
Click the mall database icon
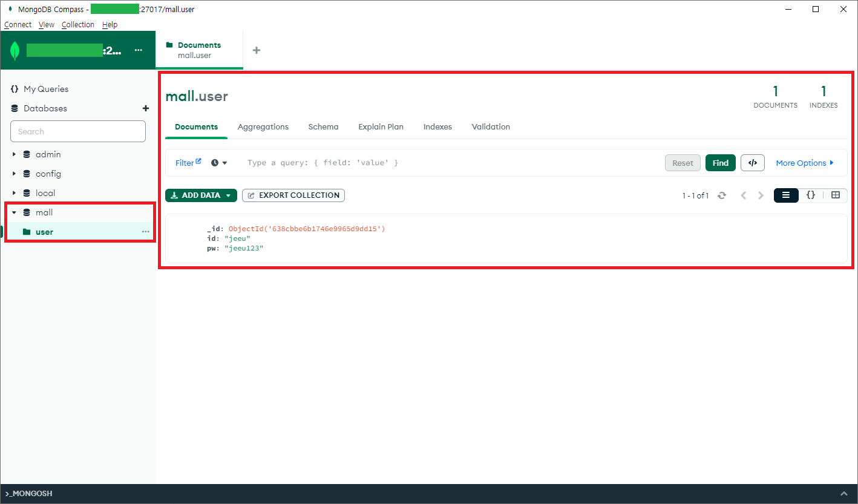(27, 212)
